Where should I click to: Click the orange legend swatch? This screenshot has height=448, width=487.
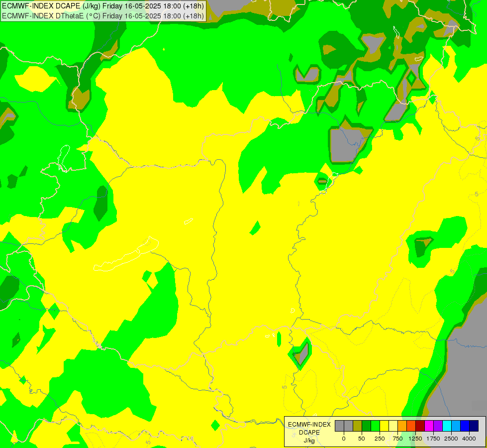pyautogui.click(x=402, y=426)
